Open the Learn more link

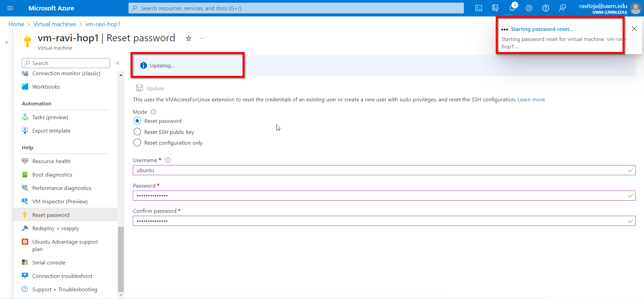pyautogui.click(x=531, y=99)
